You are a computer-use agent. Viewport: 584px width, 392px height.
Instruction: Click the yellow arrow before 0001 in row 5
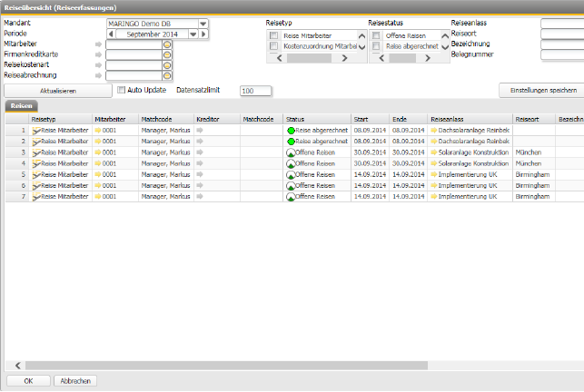click(x=98, y=174)
